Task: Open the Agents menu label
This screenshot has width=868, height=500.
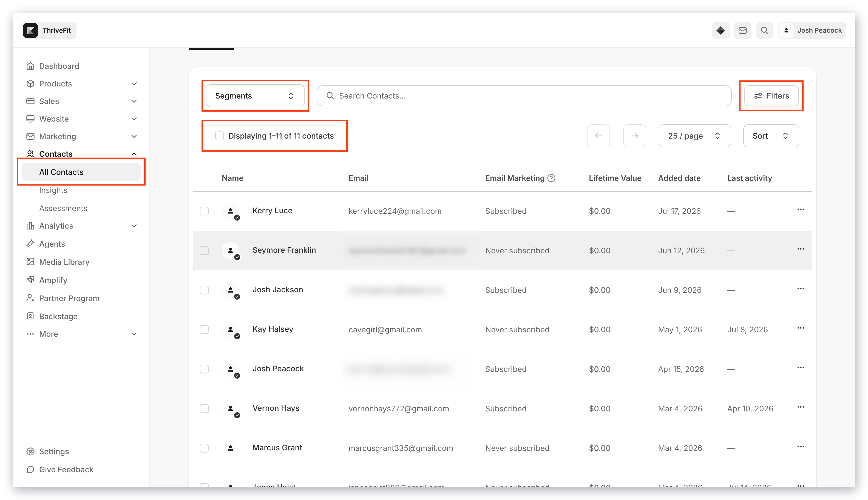Action: pyautogui.click(x=52, y=244)
